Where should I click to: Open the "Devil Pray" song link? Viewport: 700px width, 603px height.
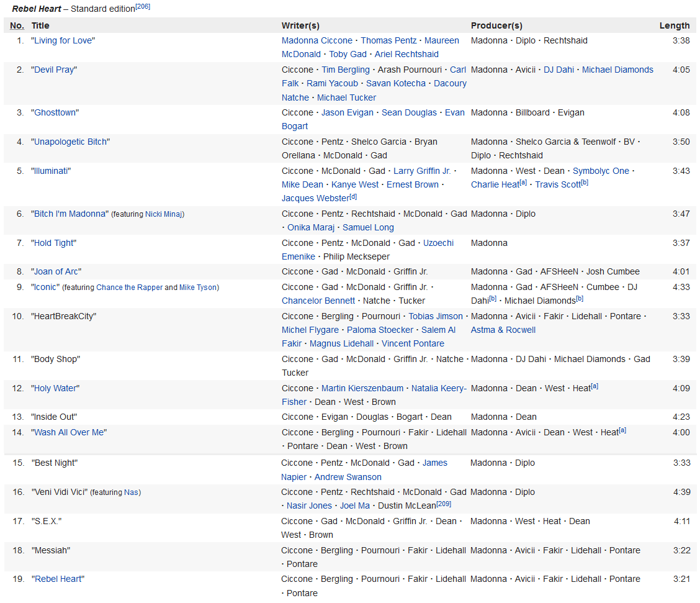pos(54,70)
